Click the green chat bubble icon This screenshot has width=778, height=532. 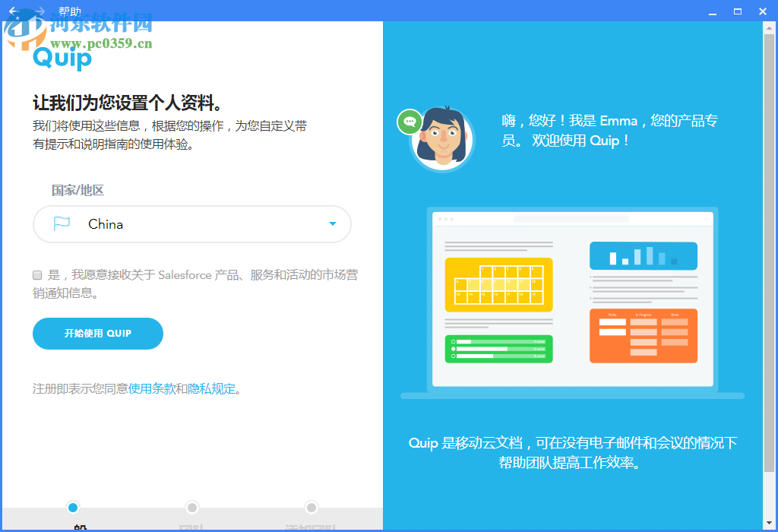pyautogui.click(x=410, y=122)
